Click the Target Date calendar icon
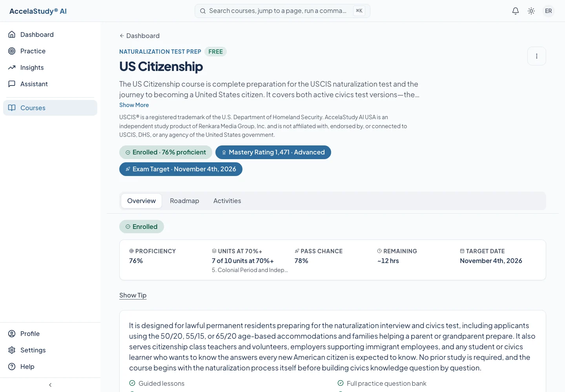This screenshot has width=565, height=392. (x=462, y=251)
